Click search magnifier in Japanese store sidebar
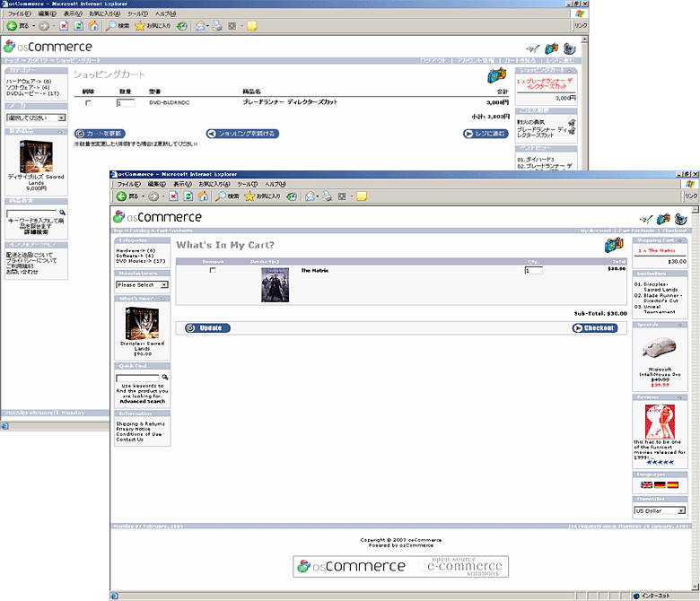This screenshot has height=601, width=700. [x=62, y=213]
